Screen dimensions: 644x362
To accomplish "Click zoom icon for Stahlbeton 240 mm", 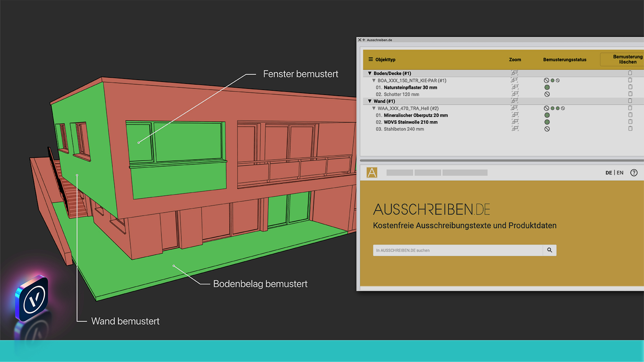I will point(515,129).
